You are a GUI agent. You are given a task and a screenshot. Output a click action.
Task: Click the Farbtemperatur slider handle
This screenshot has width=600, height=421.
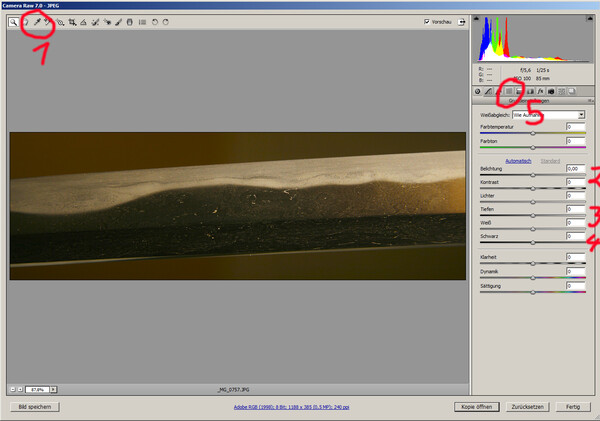[x=533, y=133]
